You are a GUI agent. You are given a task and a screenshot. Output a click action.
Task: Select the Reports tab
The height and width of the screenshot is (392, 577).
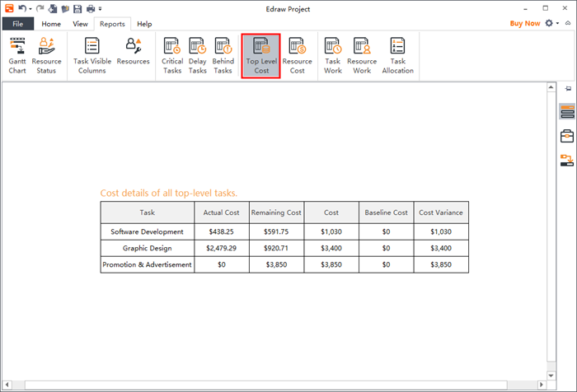pyautogui.click(x=112, y=24)
